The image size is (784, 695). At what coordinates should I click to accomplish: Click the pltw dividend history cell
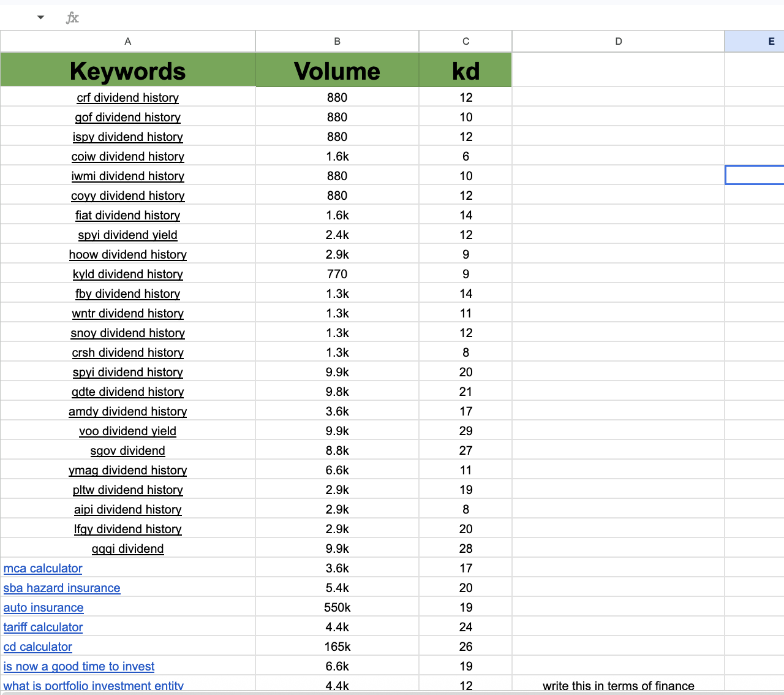(128, 490)
